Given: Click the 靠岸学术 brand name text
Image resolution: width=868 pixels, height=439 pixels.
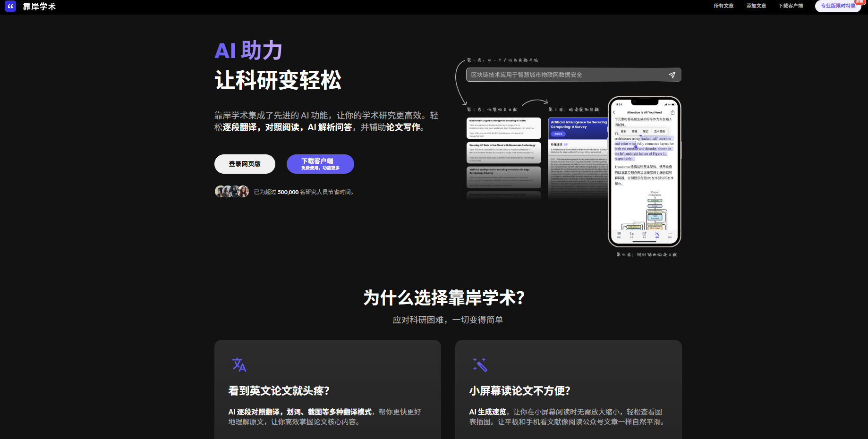Looking at the screenshot, I should 39,7.
